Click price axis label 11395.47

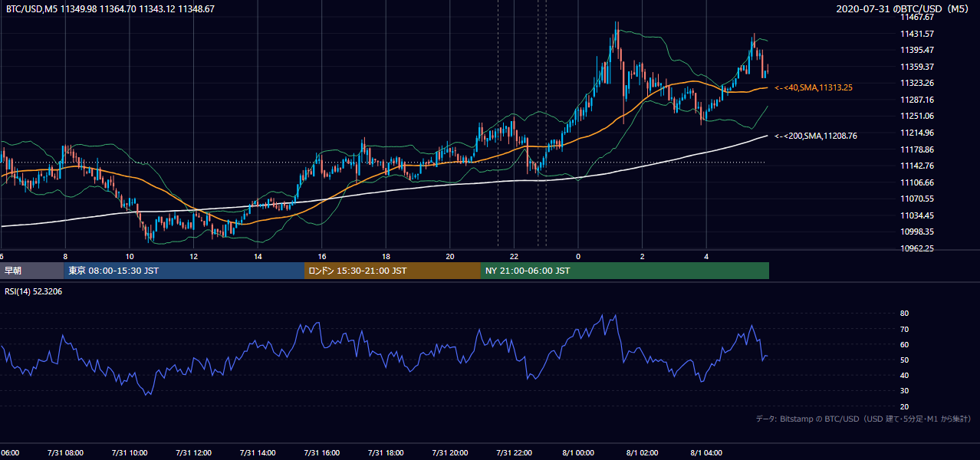point(917,50)
